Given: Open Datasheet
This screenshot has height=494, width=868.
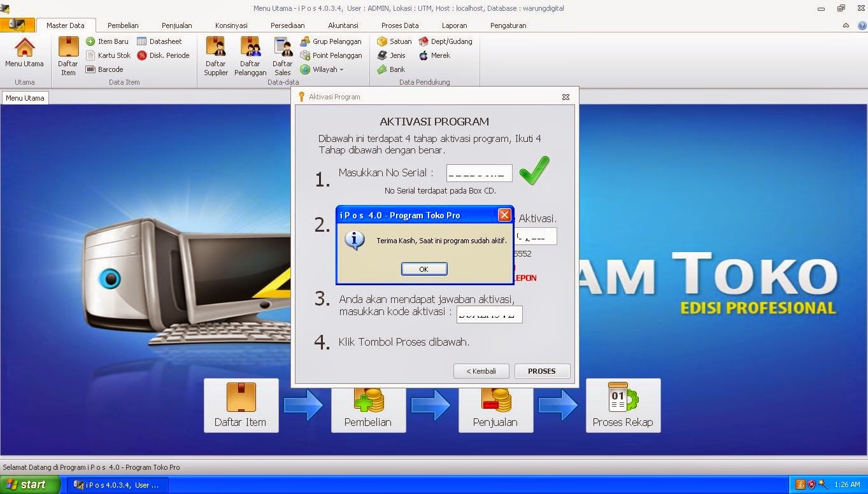Looking at the screenshot, I should pos(159,41).
